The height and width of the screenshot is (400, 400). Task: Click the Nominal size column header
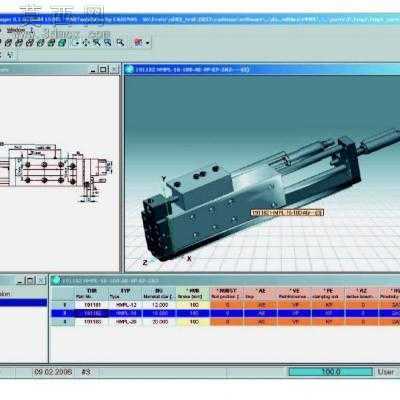tap(159, 294)
